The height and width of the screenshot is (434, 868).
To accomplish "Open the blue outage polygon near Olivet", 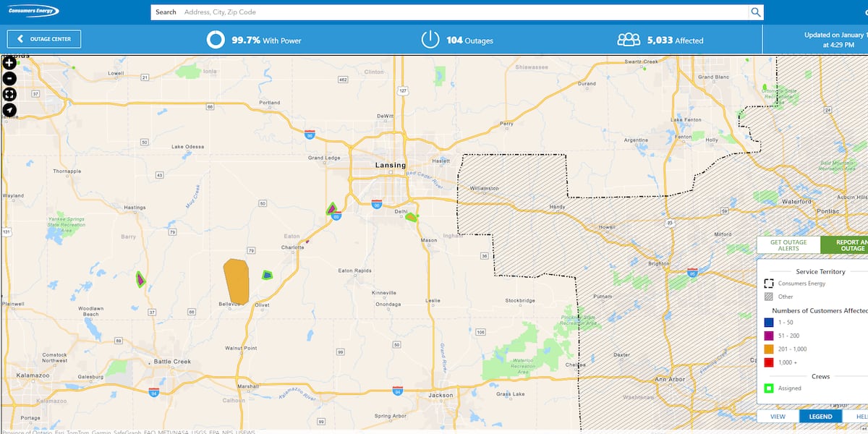I will pyautogui.click(x=267, y=275).
